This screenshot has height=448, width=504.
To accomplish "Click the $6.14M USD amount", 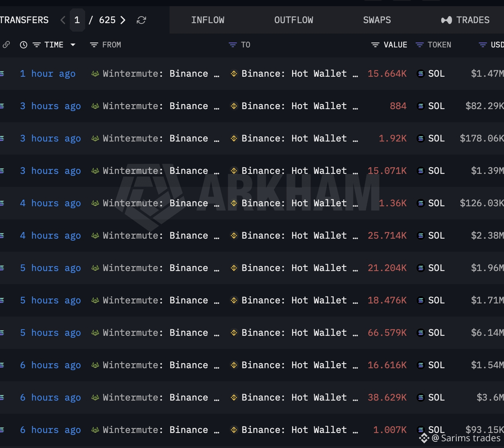I will [x=487, y=333].
